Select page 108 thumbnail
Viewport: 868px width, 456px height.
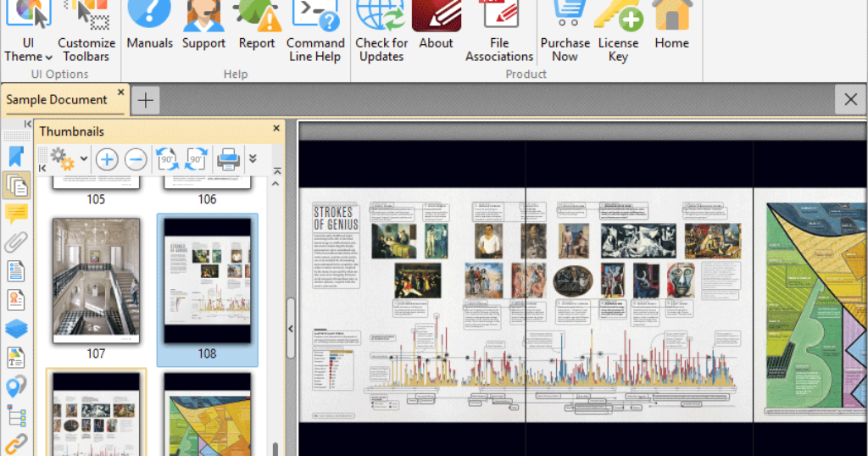click(x=208, y=281)
